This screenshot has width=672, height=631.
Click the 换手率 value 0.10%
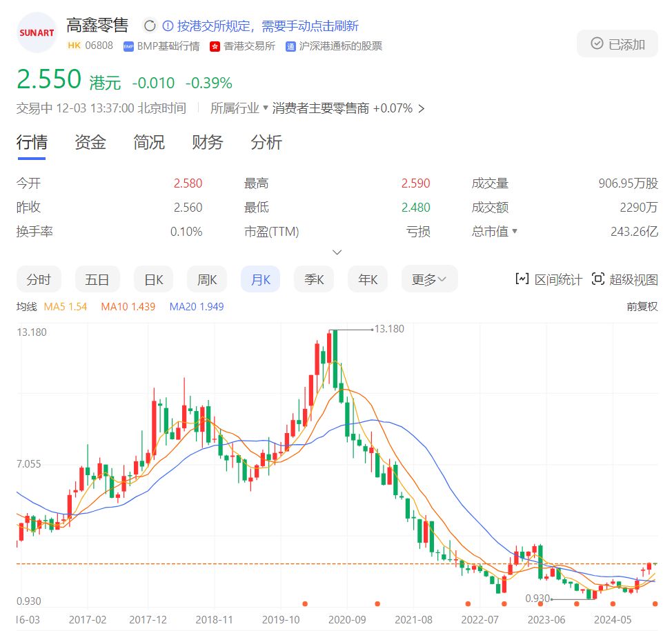click(186, 231)
